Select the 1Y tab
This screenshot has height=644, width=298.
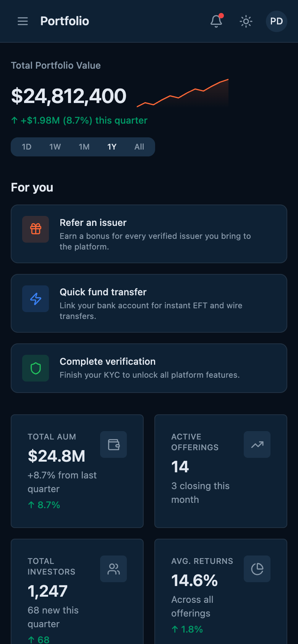[x=112, y=147]
